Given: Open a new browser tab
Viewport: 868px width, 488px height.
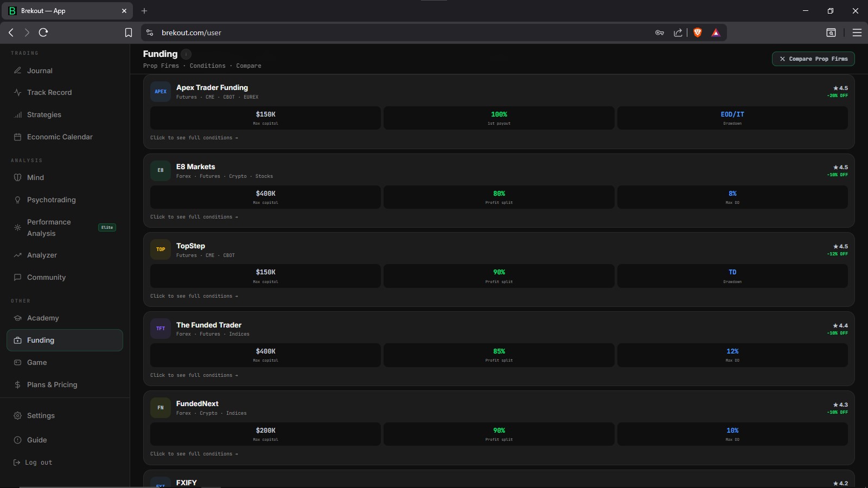Looking at the screenshot, I should (x=144, y=11).
